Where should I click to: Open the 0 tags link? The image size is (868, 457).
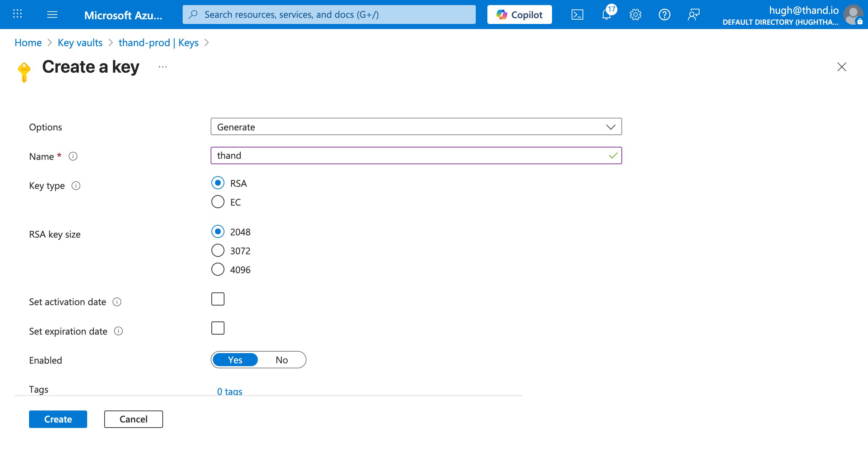coord(229,391)
